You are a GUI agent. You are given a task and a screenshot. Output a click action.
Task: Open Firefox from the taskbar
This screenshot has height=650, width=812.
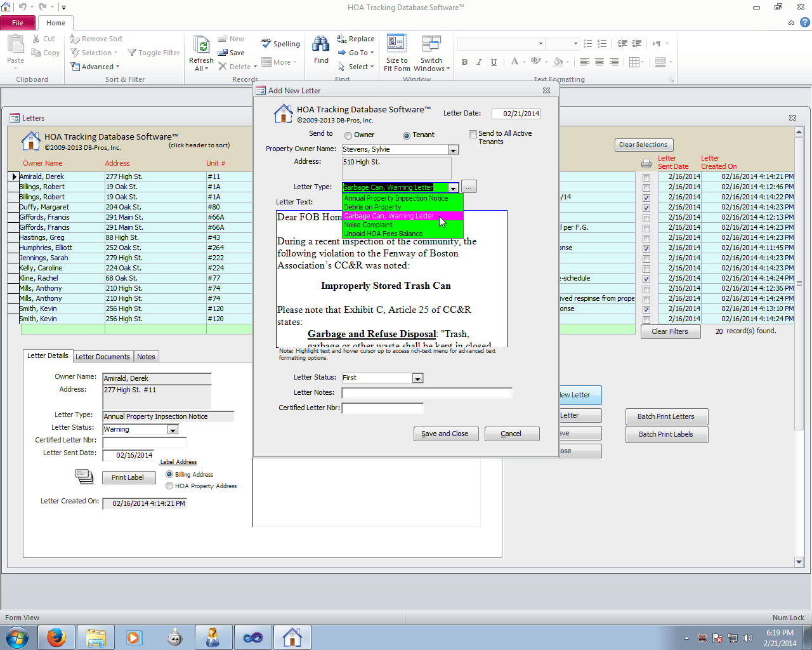(x=56, y=637)
